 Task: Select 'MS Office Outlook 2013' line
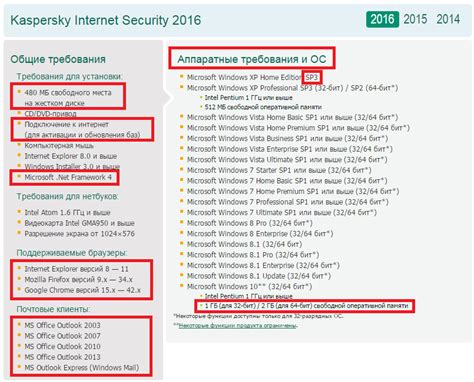tap(62, 357)
